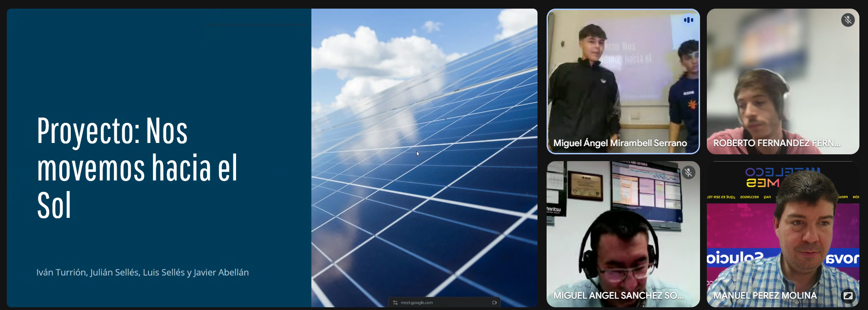Select Manuel Perez Molina's video feed
This screenshot has height=310, width=868.
click(x=783, y=236)
